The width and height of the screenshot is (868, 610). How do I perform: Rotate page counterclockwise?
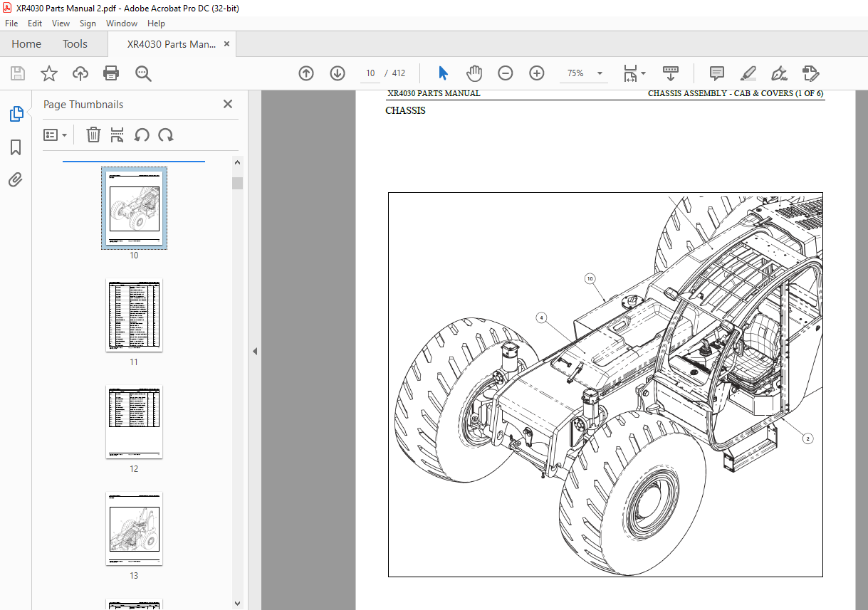142,135
